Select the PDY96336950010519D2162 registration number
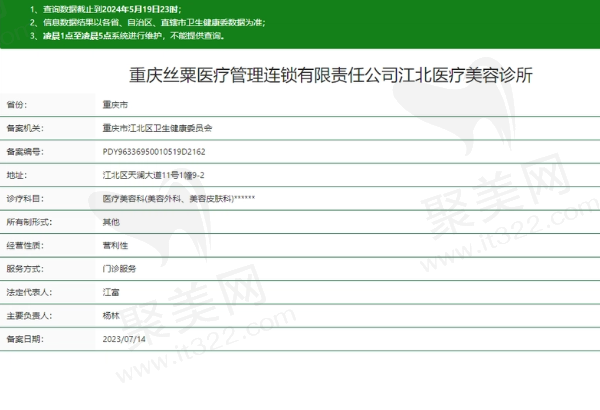Viewport: 600px width, 410px height. (154, 152)
